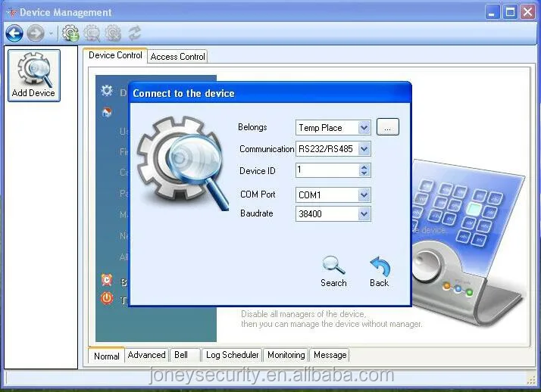This screenshot has width=541, height=392.
Task: Click the Device ID spinner arrows
Action: pos(364,170)
